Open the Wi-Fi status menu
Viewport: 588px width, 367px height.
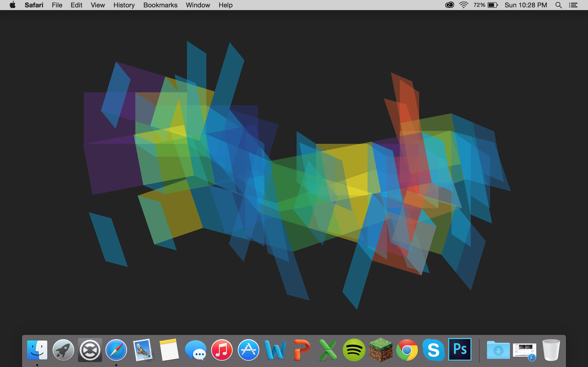[464, 5]
